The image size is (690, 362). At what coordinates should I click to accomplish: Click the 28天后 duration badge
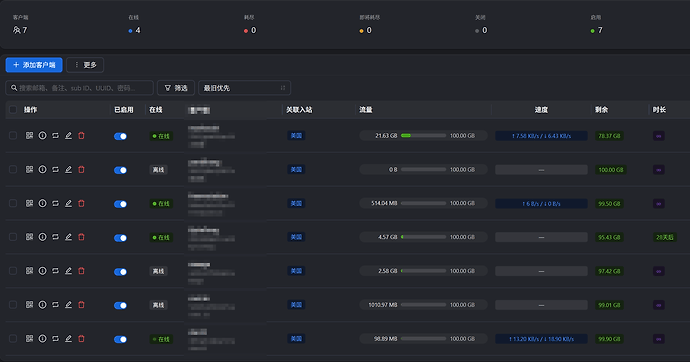pos(664,237)
